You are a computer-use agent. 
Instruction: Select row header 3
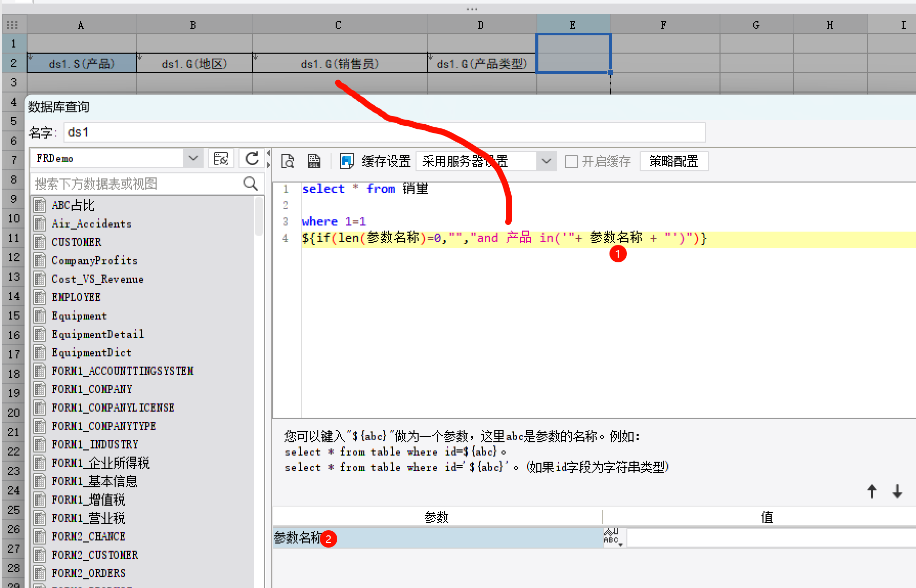(14, 82)
